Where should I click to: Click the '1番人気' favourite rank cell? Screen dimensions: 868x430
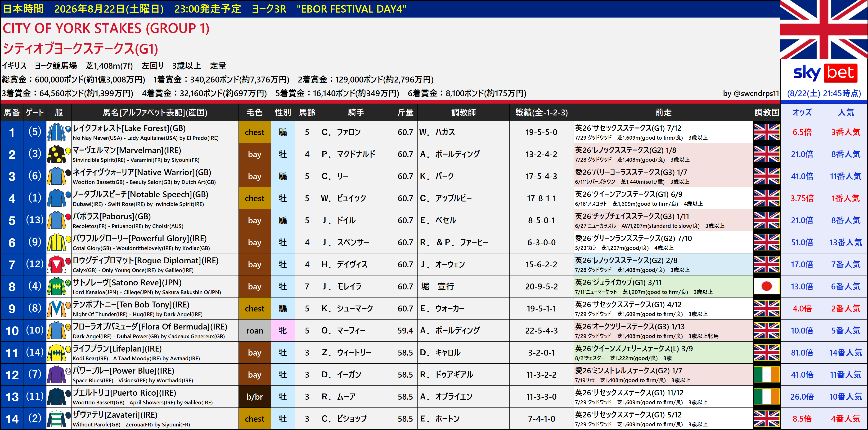(846, 198)
